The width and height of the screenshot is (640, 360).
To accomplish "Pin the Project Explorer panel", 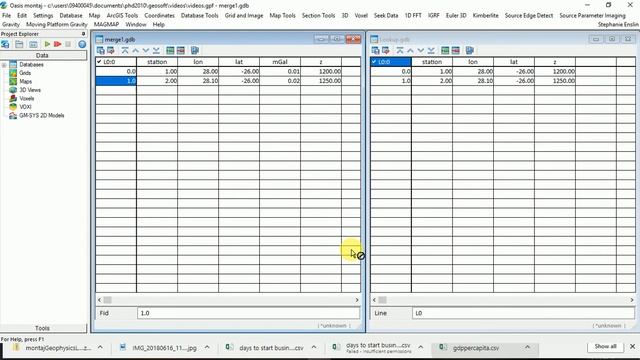I will pyautogui.click(x=83, y=34).
